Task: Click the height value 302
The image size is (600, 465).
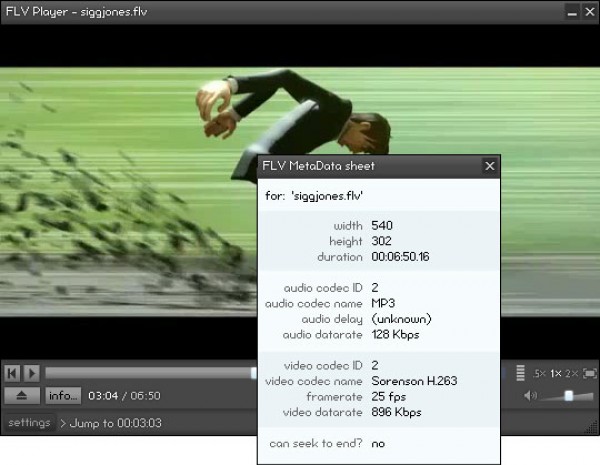Action: (381, 241)
